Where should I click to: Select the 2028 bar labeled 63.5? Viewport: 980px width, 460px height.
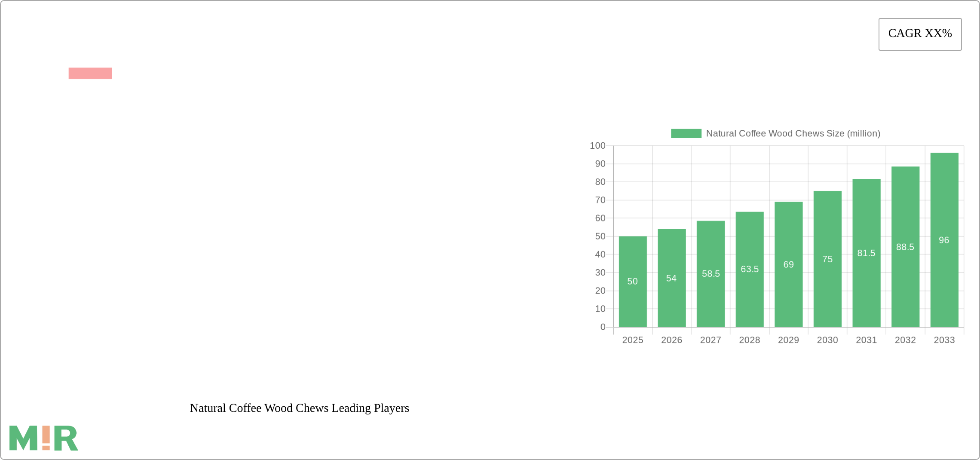(750, 270)
